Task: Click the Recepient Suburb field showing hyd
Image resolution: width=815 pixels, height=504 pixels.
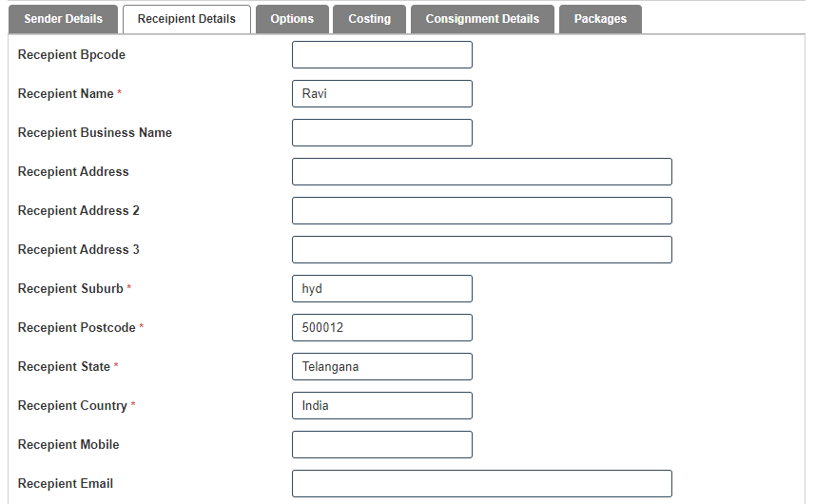Action: [381, 289]
